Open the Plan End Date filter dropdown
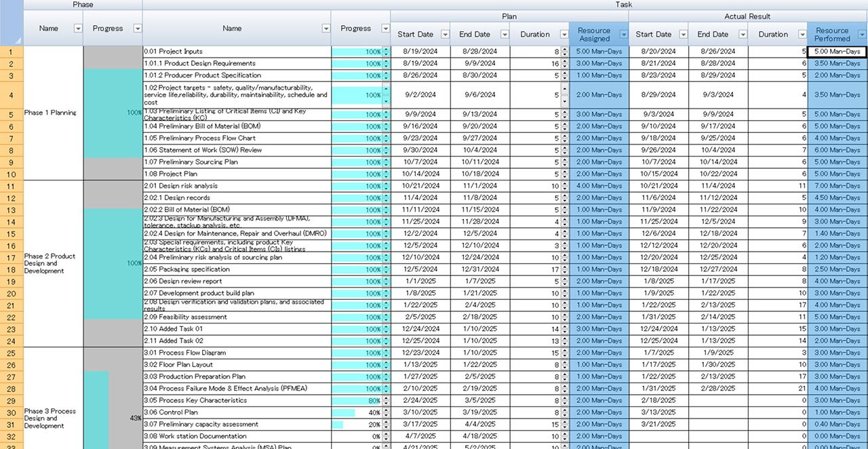This screenshot has width=868, height=449. [505, 35]
